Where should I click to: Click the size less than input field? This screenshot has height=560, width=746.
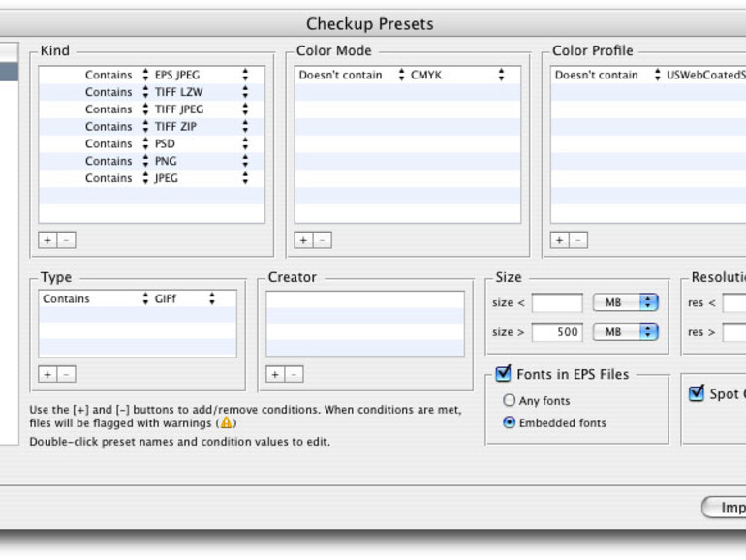(557, 303)
